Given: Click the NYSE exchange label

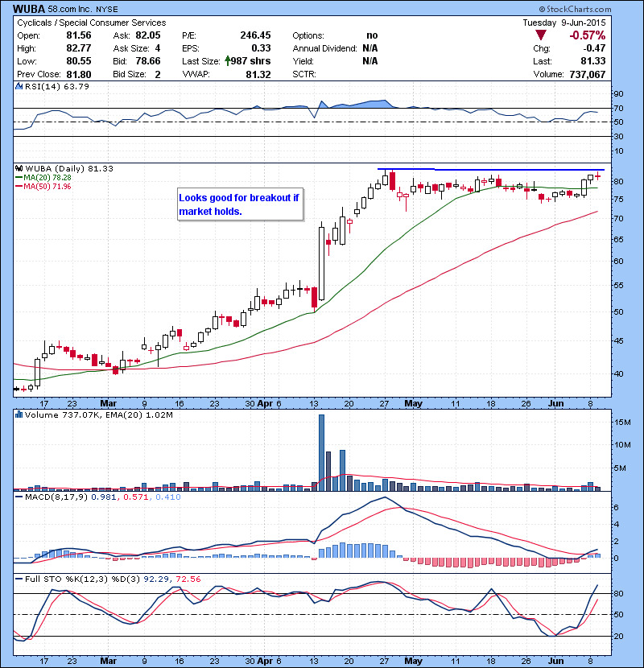Looking at the screenshot, I should point(107,10).
